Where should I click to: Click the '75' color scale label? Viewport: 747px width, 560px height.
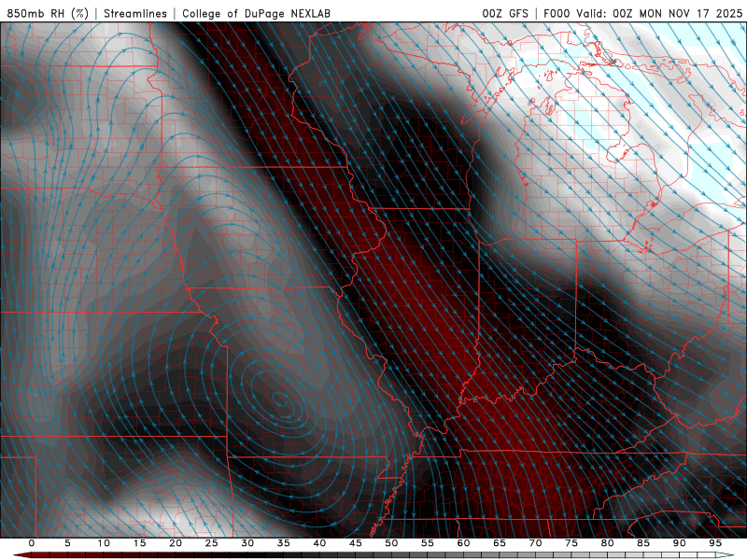click(571, 543)
